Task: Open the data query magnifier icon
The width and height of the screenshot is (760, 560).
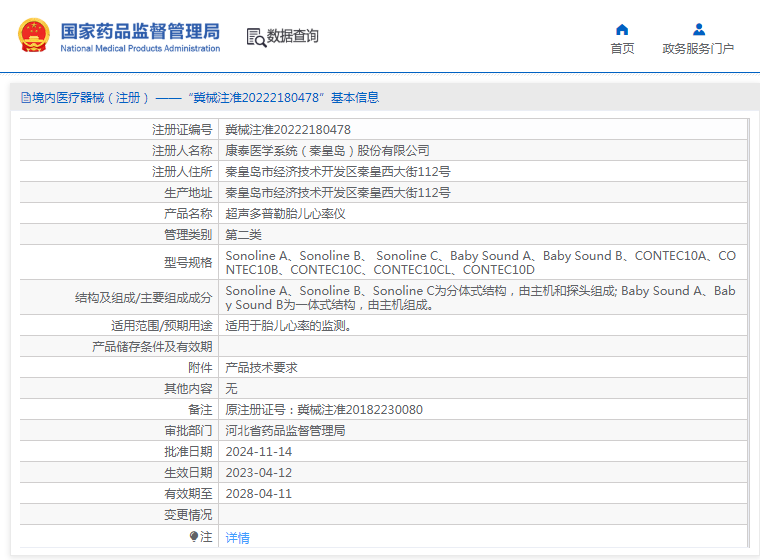Action: click(256, 38)
